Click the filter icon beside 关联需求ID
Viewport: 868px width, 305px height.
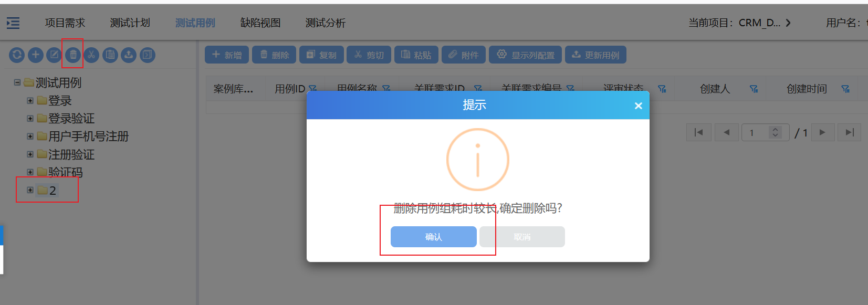pos(478,88)
